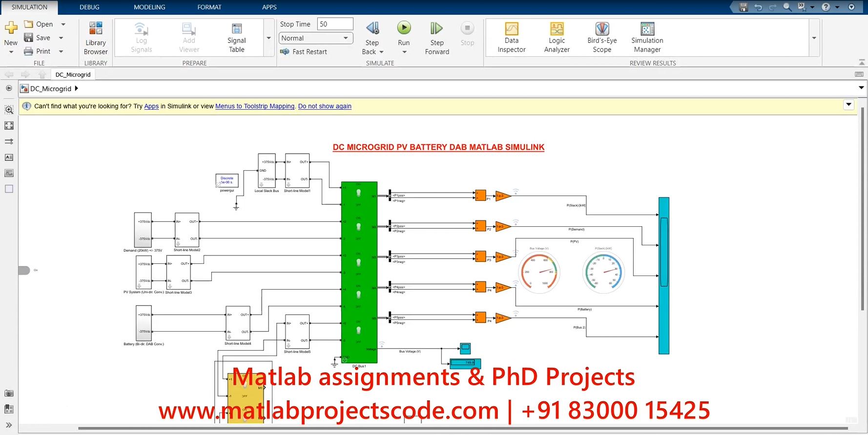Toggle Fast Restart option

pyautogui.click(x=304, y=52)
